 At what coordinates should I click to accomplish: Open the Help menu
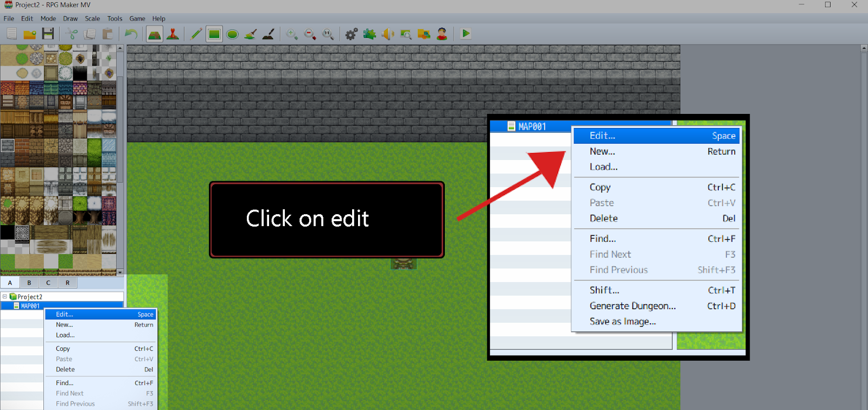[x=158, y=18]
